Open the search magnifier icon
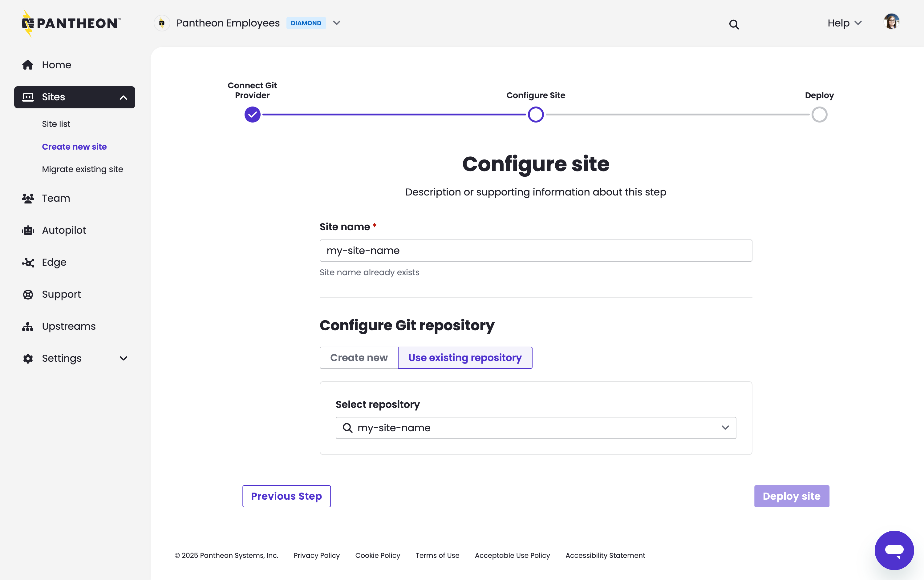The image size is (924, 580). click(x=734, y=24)
